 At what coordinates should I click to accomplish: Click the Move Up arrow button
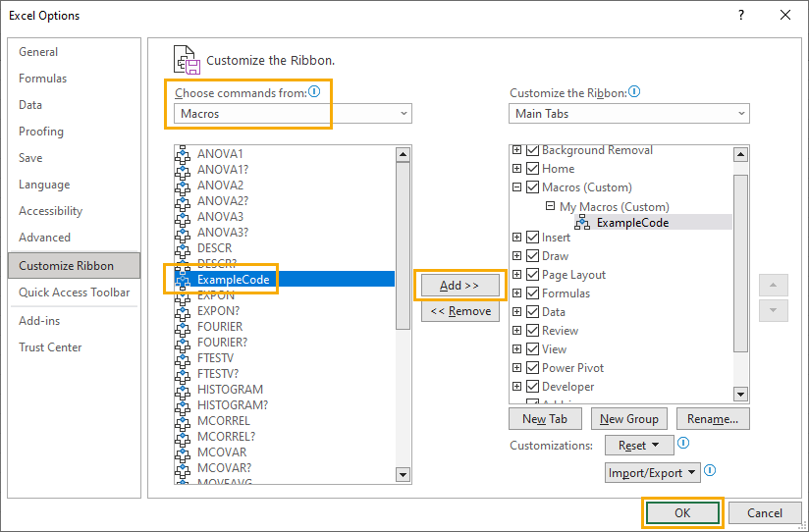point(773,285)
